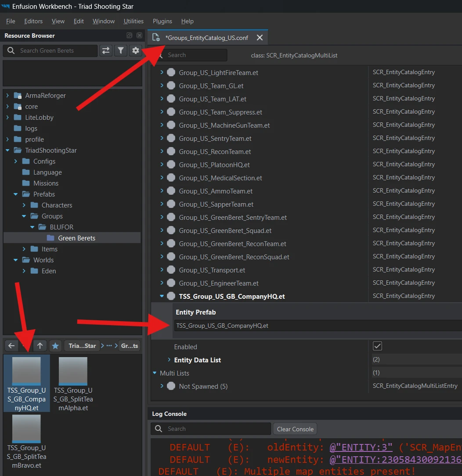Screen dimensions: 462x476
Task: Close the Resource Browser panel
Action: click(x=139, y=36)
